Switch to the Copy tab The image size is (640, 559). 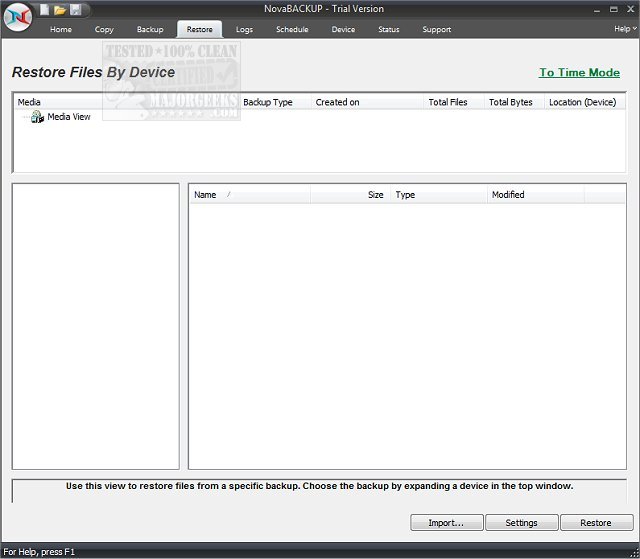point(104,29)
